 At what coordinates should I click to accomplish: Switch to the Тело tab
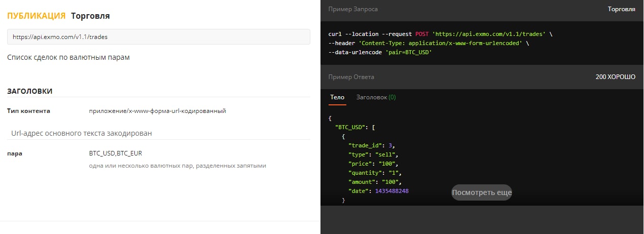click(337, 97)
